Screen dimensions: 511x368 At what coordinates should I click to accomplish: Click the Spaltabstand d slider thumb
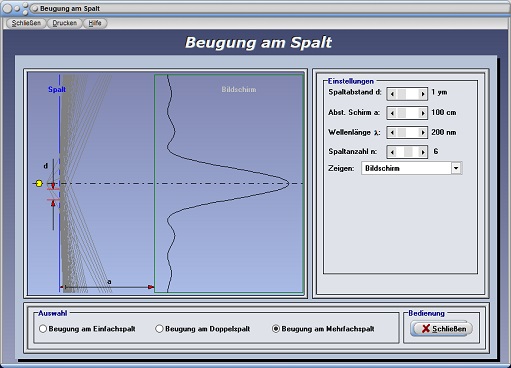coord(402,94)
